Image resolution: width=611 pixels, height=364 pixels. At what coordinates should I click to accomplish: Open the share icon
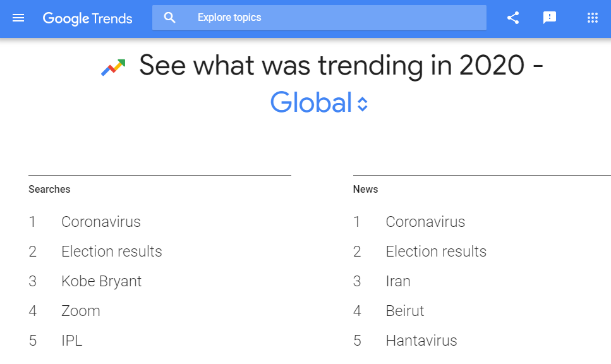coord(513,18)
